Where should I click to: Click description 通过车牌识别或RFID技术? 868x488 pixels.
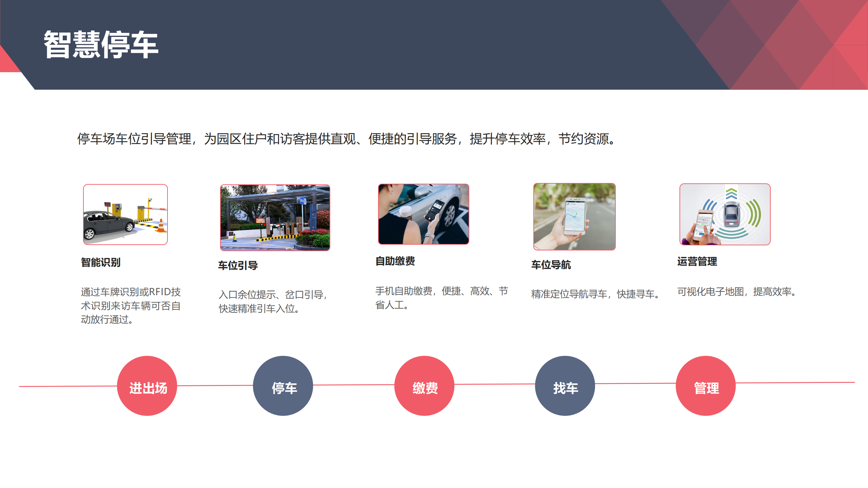131,306
